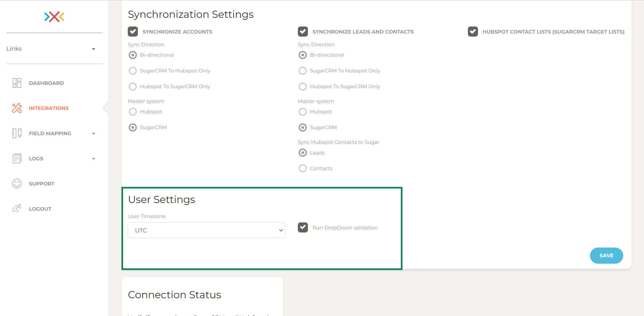
Task: Open the User Timezone dropdown showing UTC
Action: coord(206,230)
